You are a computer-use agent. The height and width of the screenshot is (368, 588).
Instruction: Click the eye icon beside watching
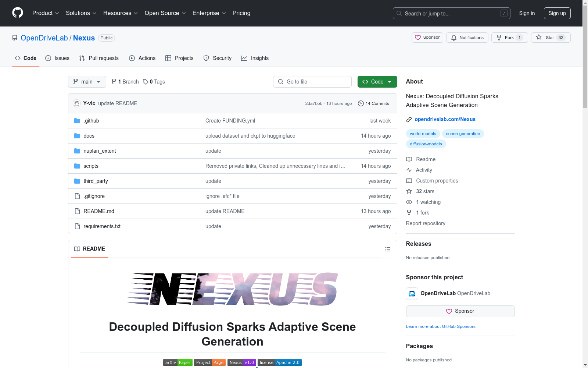pos(409,202)
